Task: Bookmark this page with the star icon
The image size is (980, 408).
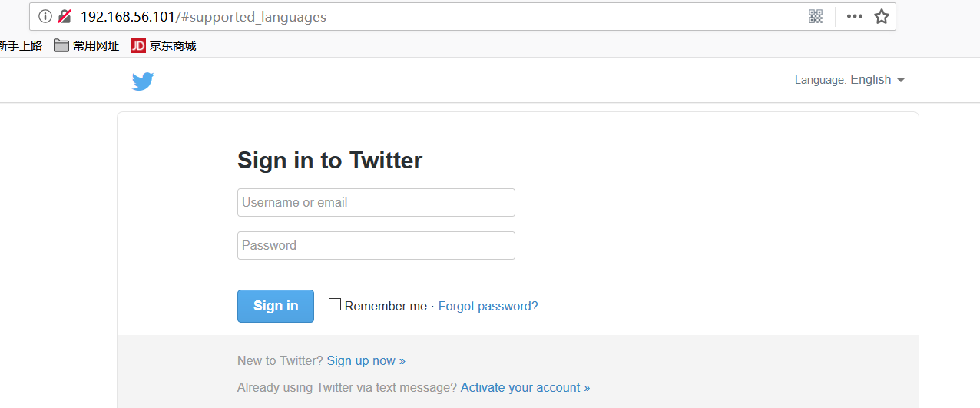Action: click(x=882, y=16)
